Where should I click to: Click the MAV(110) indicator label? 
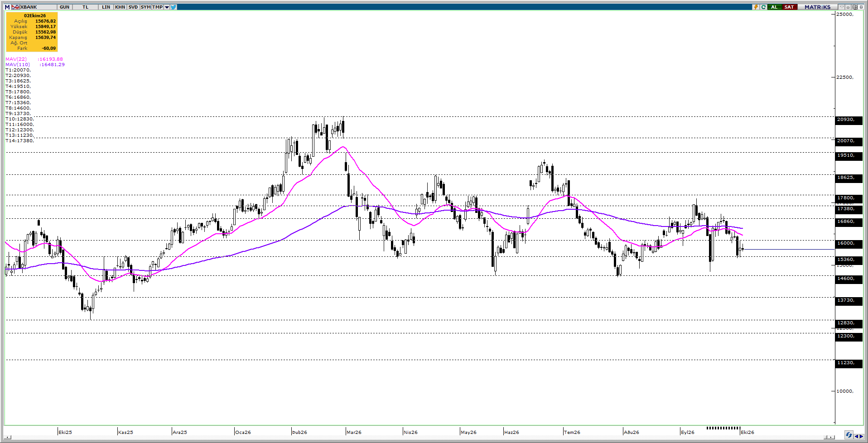click(18, 65)
